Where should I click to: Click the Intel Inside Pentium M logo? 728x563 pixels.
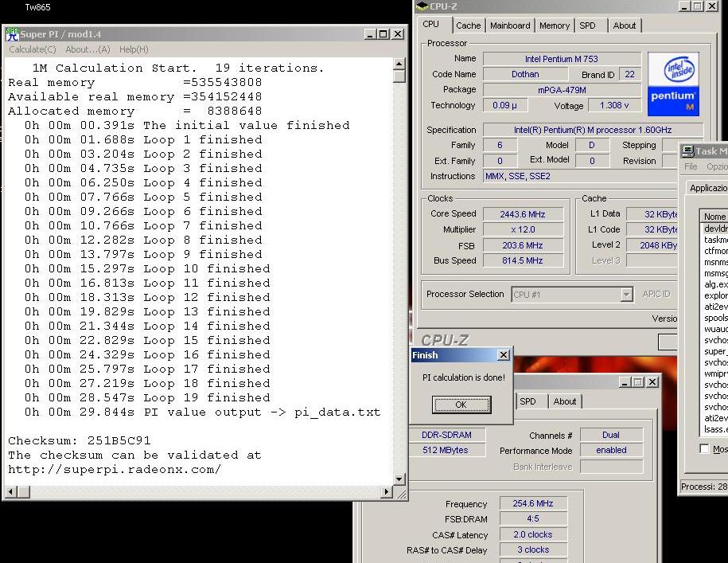point(673,84)
